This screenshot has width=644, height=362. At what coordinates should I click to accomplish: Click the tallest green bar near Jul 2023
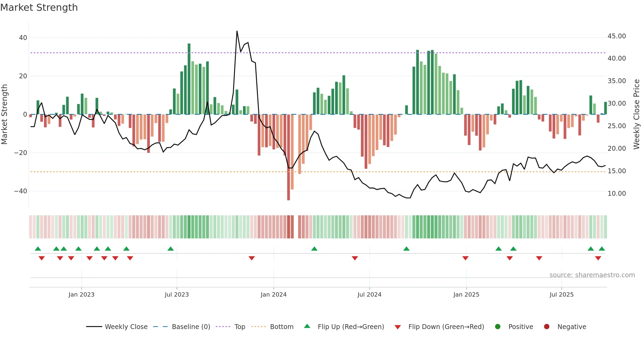coord(189,79)
